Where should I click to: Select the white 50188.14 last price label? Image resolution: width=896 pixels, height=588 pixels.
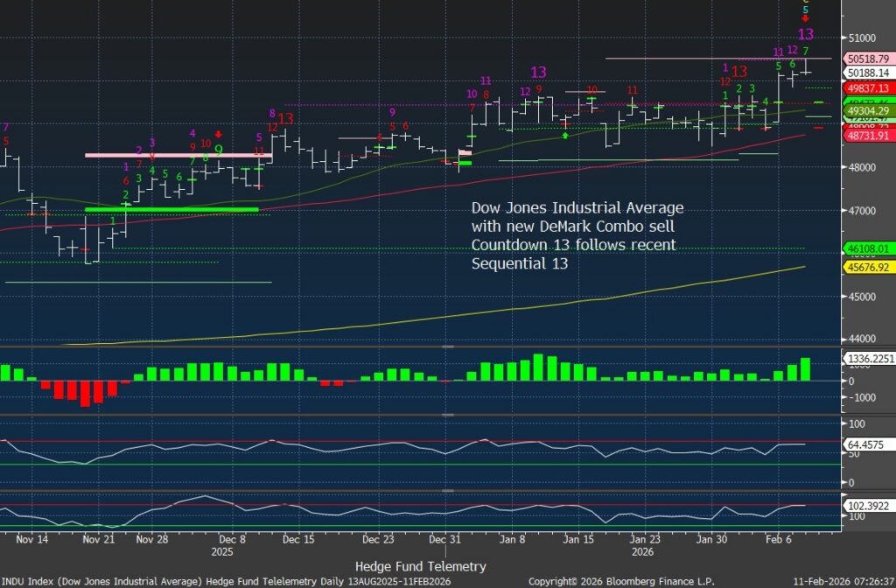(x=865, y=73)
